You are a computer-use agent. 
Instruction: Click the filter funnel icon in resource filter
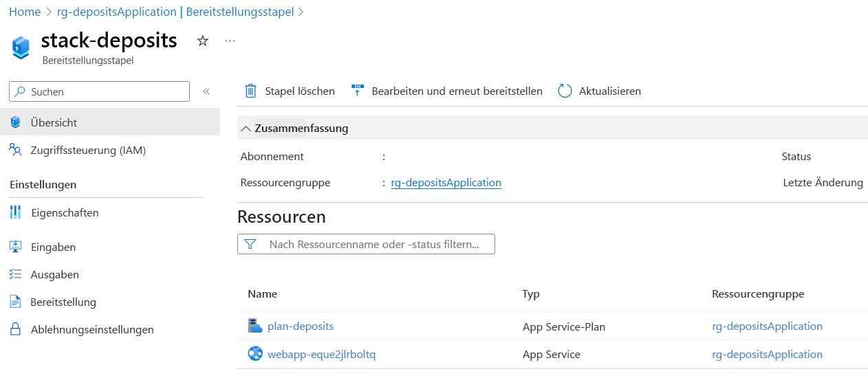pyautogui.click(x=250, y=244)
